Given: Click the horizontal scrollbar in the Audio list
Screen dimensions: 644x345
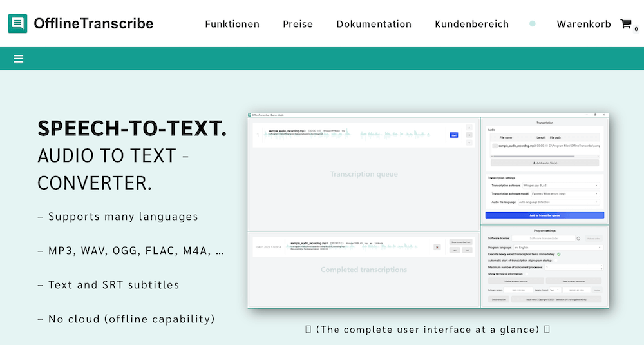Looking at the screenshot, I should pyautogui.click(x=533, y=156).
